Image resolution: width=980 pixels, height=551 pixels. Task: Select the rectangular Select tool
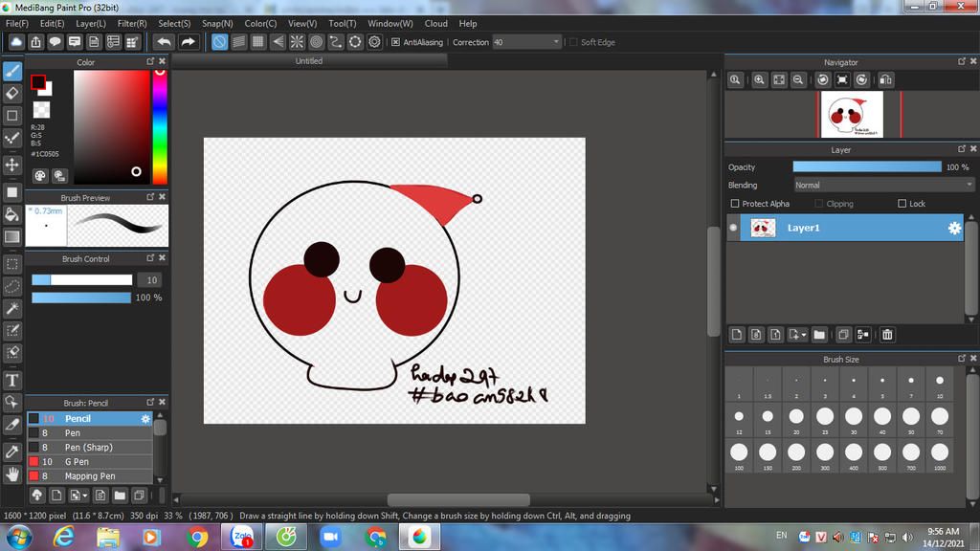click(x=12, y=264)
